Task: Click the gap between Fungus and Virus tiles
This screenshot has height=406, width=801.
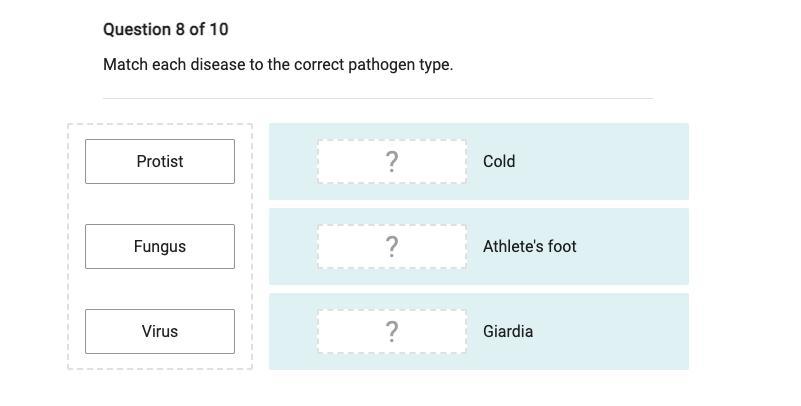Action: pyautogui.click(x=160, y=289)
